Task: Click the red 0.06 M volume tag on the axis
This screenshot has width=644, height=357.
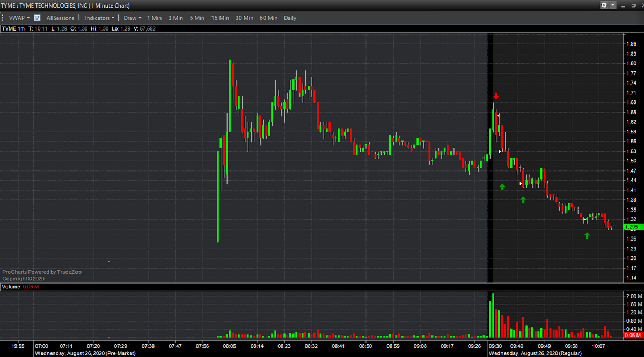Action: [x=633, y=335]
